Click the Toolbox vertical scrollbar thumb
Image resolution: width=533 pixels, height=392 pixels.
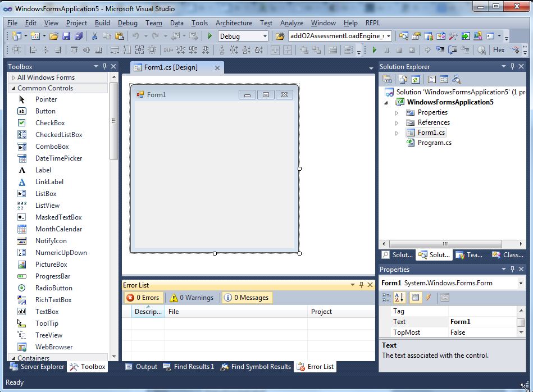coord(113,121)
